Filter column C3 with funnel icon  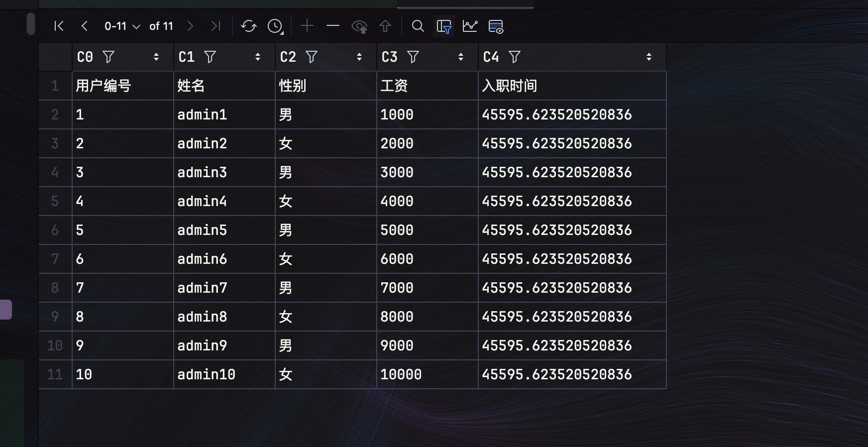tap(413, 57)
